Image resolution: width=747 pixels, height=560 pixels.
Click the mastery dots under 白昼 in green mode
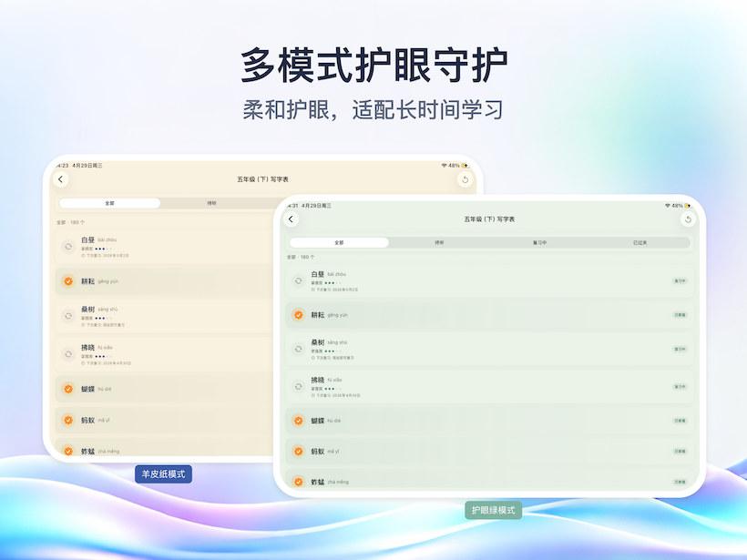tap(333, 283)
